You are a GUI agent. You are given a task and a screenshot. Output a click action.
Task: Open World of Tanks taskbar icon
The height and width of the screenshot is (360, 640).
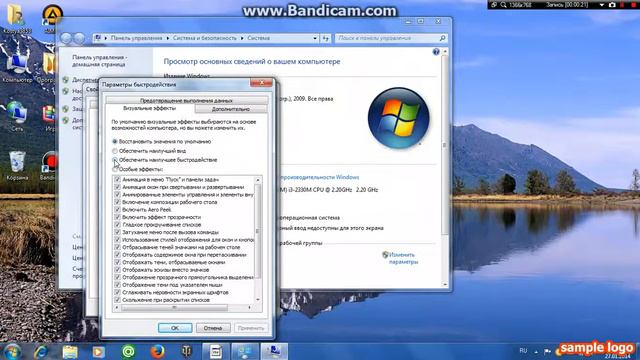186,351
